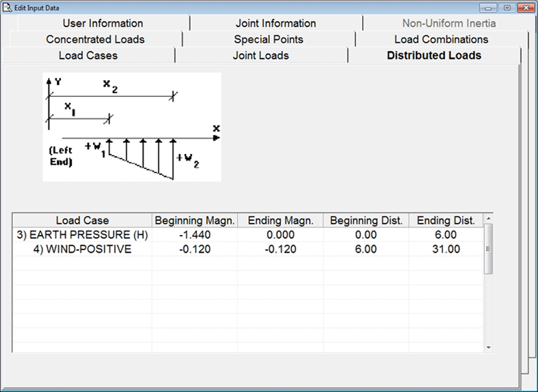538x392 pixels.
Task: Edit the -1.440 Beginning Magn. value
Action: [x=195, y=235]
